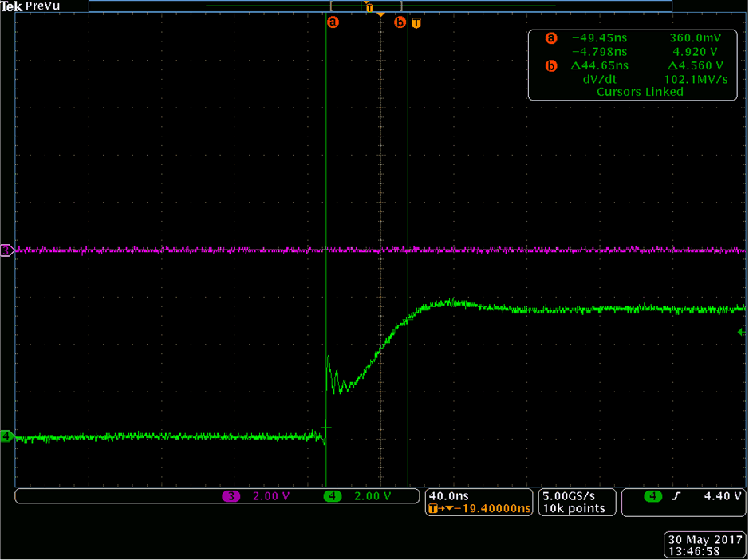This screenshot has height=560, width=749.
Task: Click the channel 4 ground marker on left edge
Action: coord(6,437)
